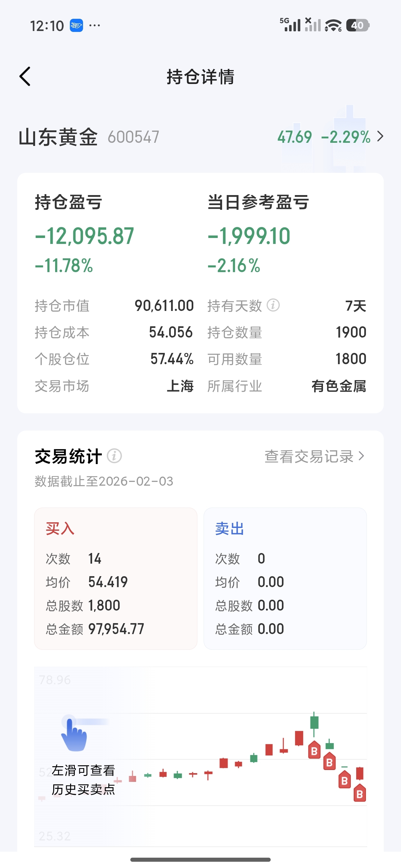Image resolution: width=401 pixels, height=868 pixels.
Task: Open info icon beside 持有天数
Action: 273,305
